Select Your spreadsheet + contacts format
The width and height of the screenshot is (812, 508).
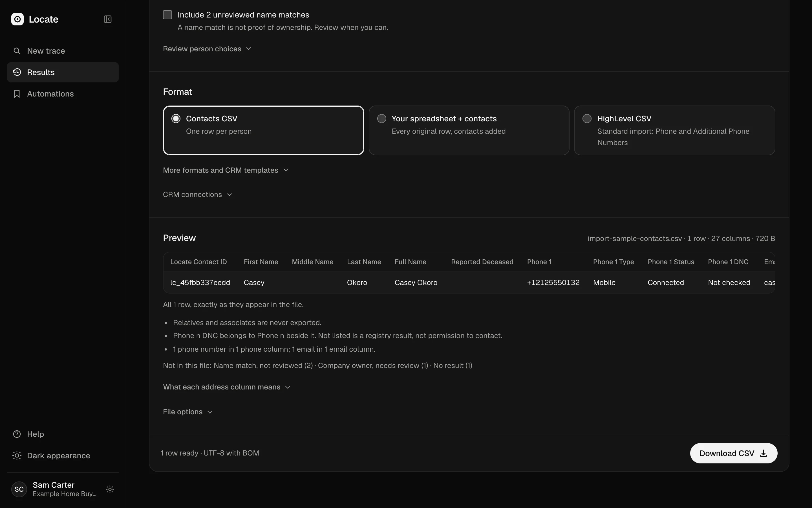click(x=469, y=130)
